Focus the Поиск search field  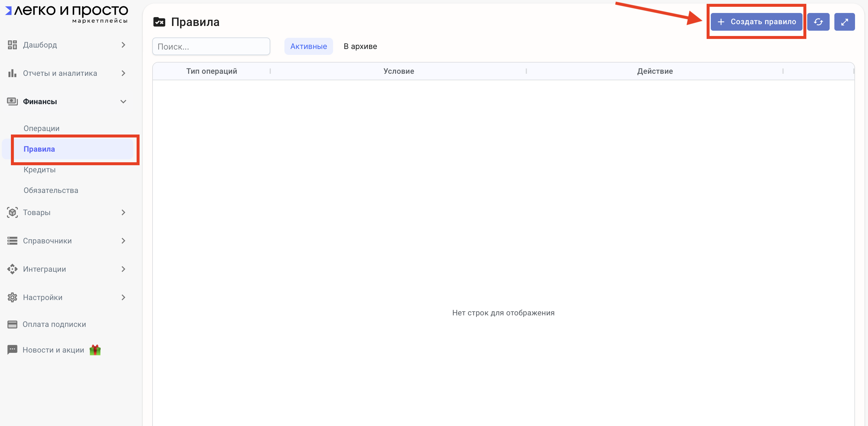(211, 47)
